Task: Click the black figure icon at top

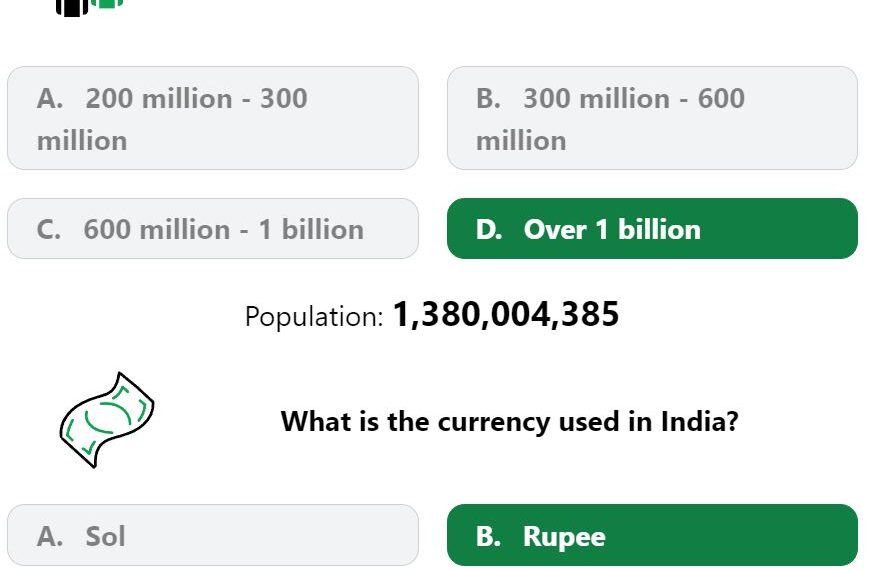Action: [x=72, y=8]
